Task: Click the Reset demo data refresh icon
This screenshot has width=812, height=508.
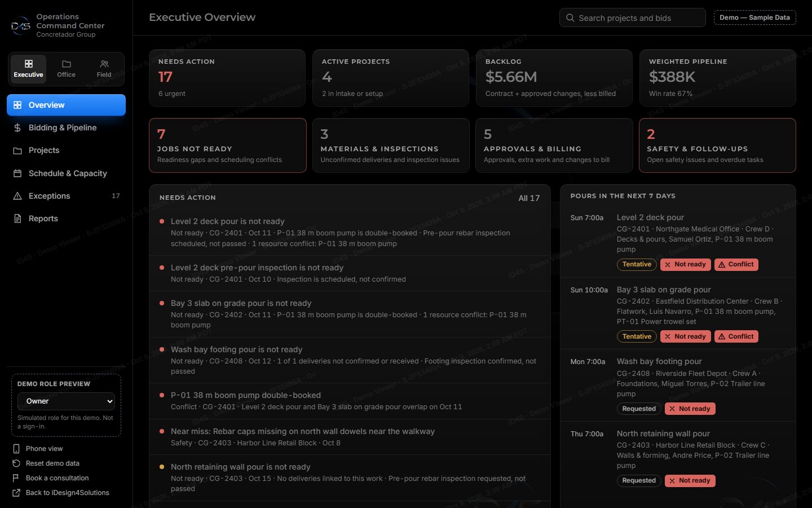Action: tap(16, 463)
